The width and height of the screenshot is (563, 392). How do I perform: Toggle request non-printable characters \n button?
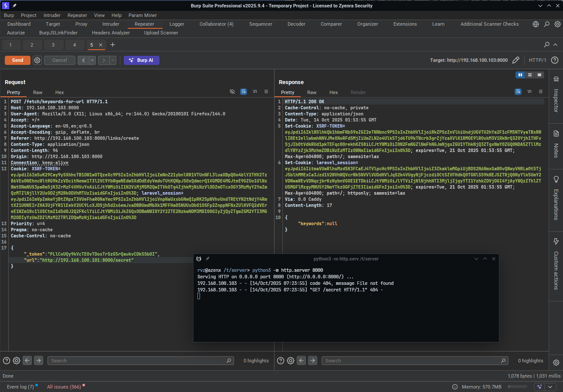pyautogui.click(x=255, y=91)
